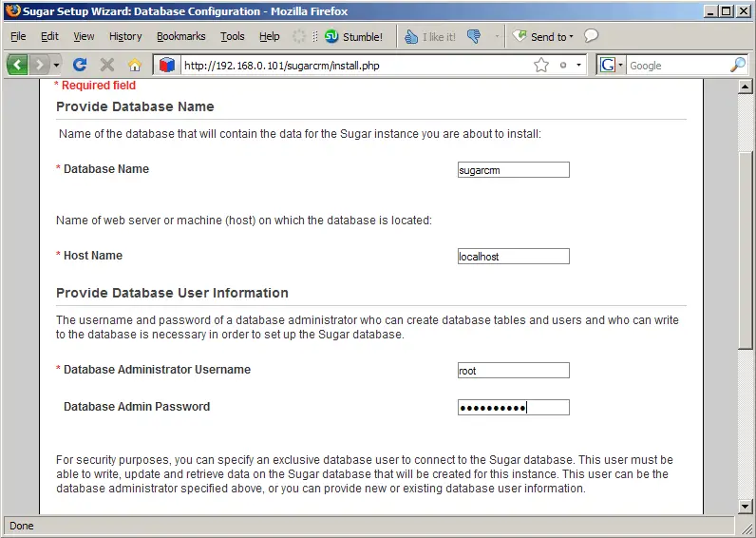Screen dimensions: 756x538
Task: Open the History menu
Action: click(125, 36)
